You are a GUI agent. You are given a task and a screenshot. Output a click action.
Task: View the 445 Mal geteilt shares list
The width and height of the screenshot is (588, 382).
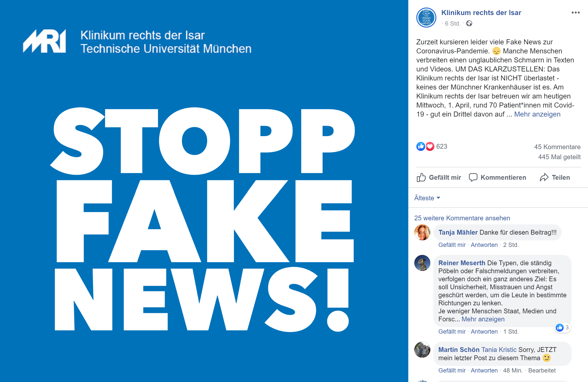559,157
